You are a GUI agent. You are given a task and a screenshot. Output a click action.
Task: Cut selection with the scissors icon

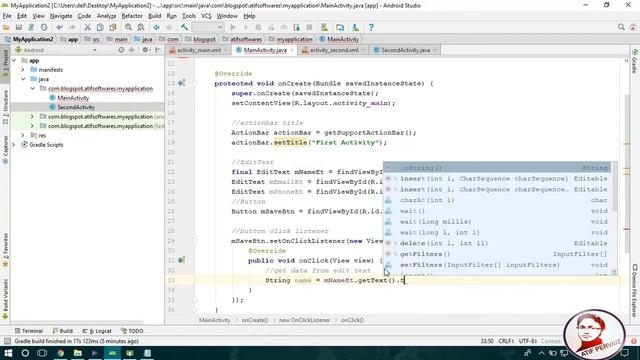click(x=87, y=27)
